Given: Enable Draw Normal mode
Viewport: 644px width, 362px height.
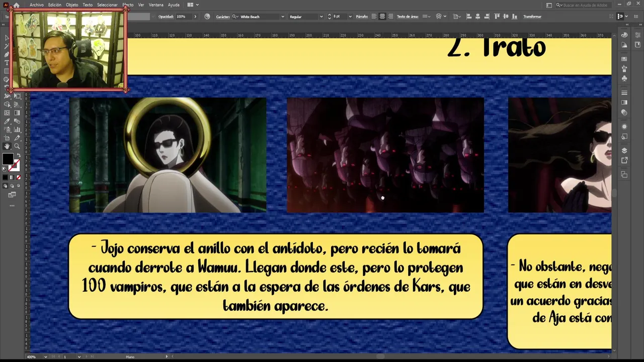Looking at the screenshot, I should pos(5,186).
